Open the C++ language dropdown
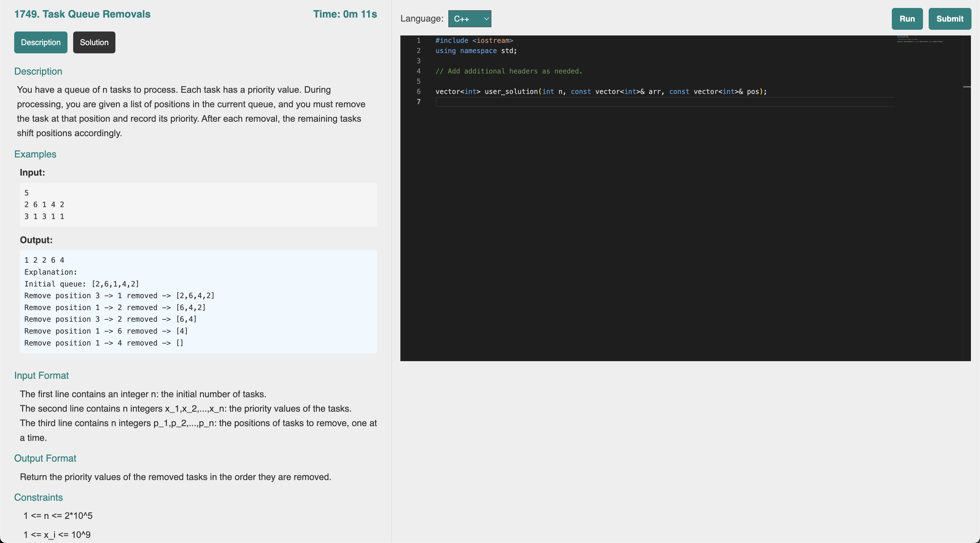The width and height of the screenshot is (980, 543). (x=470, y=19)
